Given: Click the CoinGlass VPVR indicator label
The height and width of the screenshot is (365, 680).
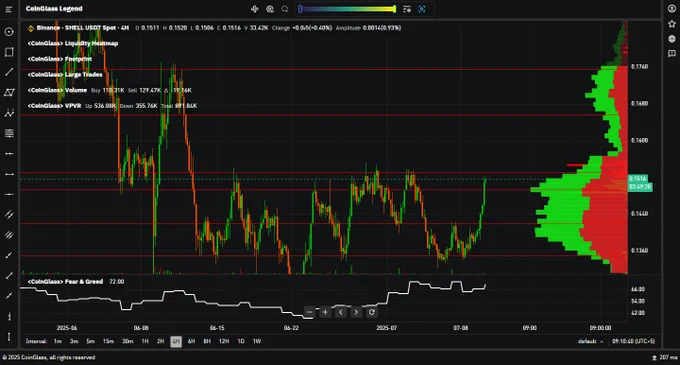Looking at the screenshot, I should pos(54,106).
